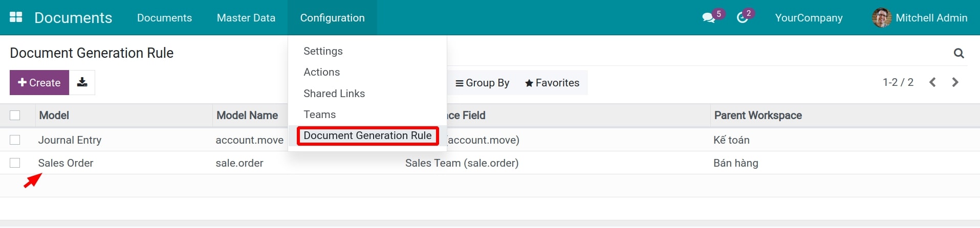Open the YourCompany company switcher
This screenshot has width=980, height=228.
pos(809,18)
